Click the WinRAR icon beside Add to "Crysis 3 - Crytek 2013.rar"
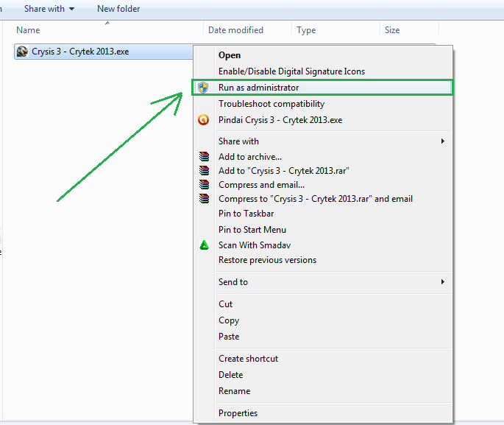The height and width of the screenshot is (425, 504). coord(204,170)
